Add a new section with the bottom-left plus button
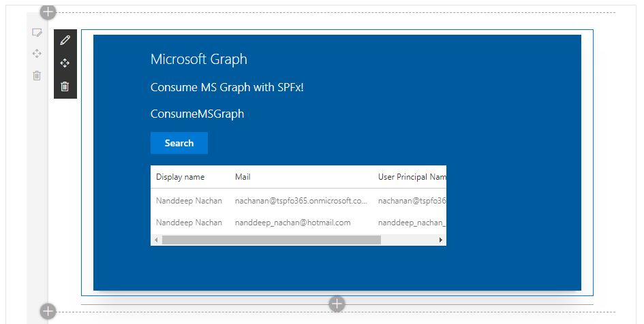The height and width of the screenshot is (324, 644). pyautogui.click(x=48, y=311)
